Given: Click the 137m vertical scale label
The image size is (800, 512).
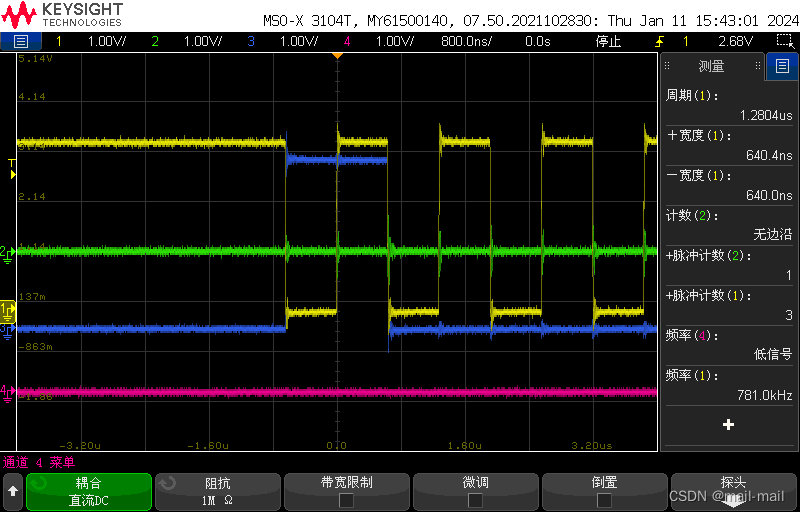Looking at the screenshot, I should point(32,296).
